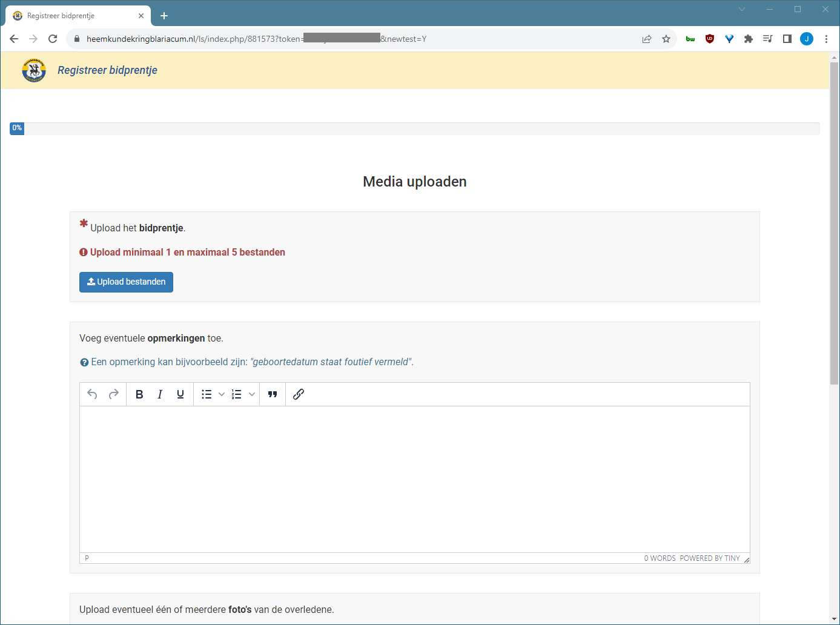Expand bullet list style options
The width and height of the screenshot is (840, 625).
point(222,394)
